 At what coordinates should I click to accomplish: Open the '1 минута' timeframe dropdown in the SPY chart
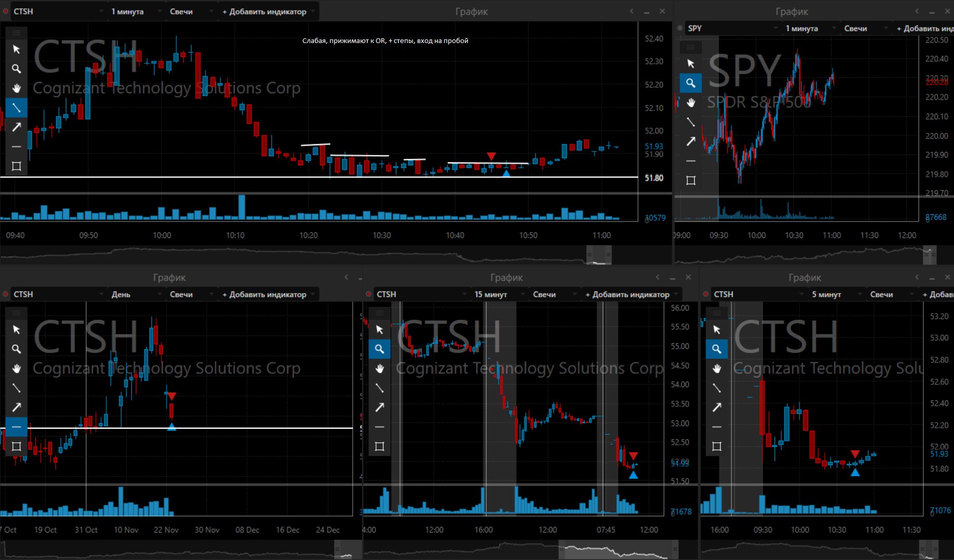[x=810, y=29]
